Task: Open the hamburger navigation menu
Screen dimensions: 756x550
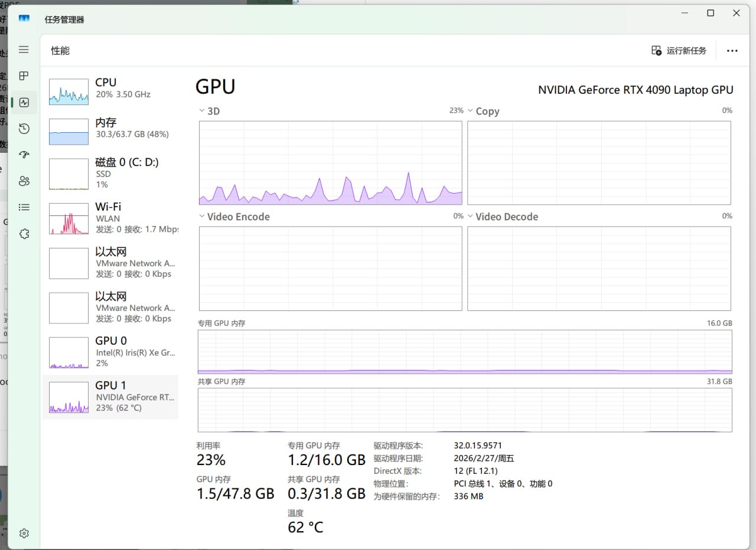Action: point(24,50)
